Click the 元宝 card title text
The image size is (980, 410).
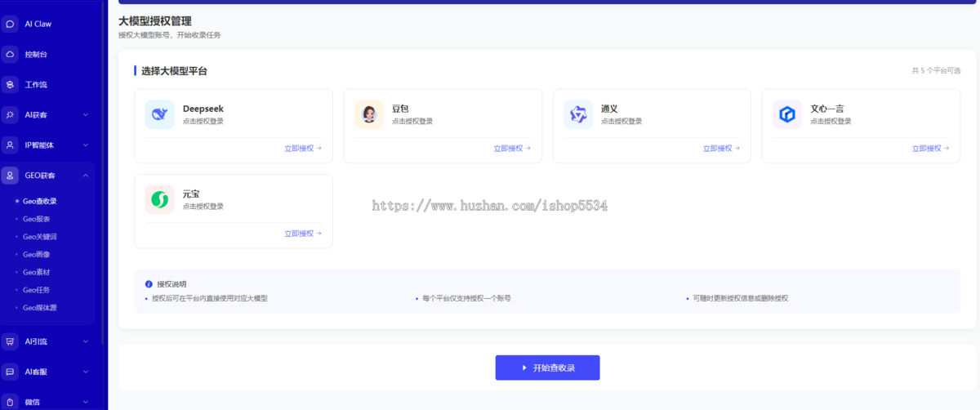pos(191,194)
